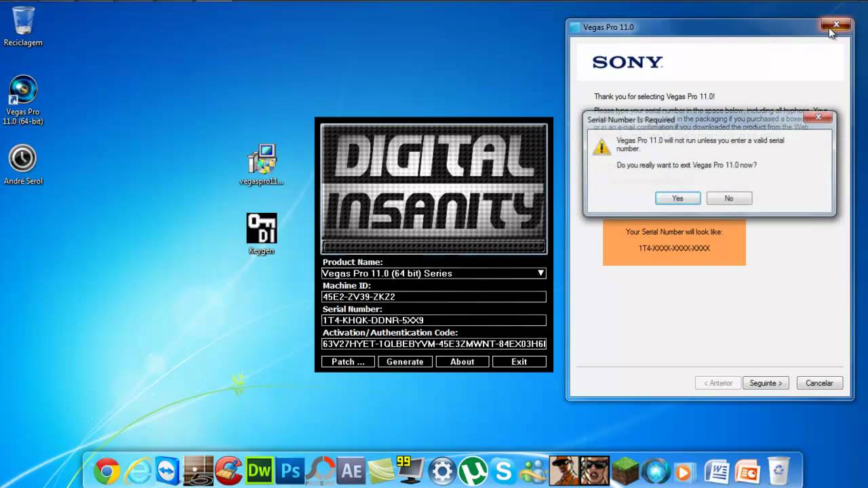Open the guitar fretboard app in the dock
Viewport: 868px width, 488px height.
(198, 470)
